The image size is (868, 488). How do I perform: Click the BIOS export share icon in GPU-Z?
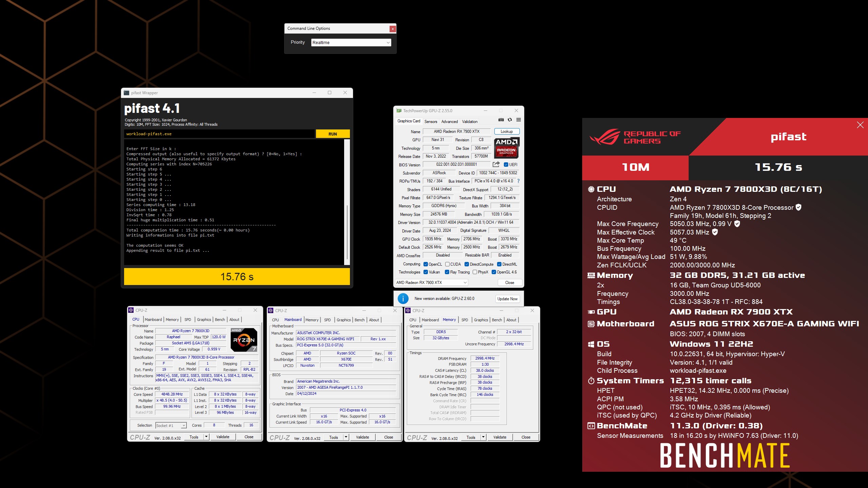(x=496, y=164)
